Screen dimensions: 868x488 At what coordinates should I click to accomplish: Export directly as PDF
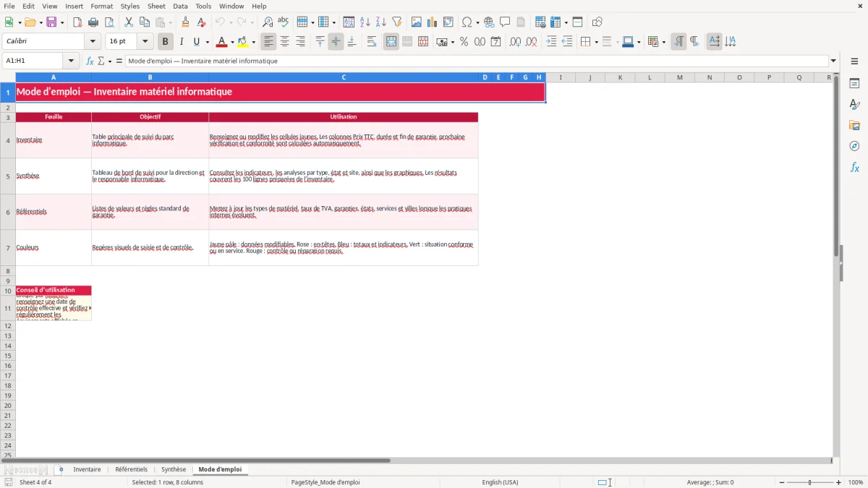(x=77, y=22)
